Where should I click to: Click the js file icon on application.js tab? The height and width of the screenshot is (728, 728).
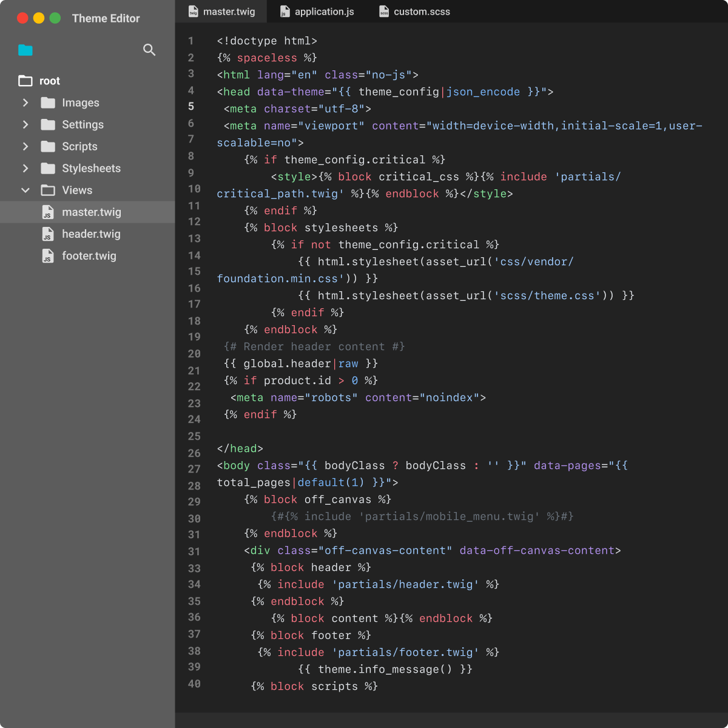pyautogui.click(x=285, y=12)
